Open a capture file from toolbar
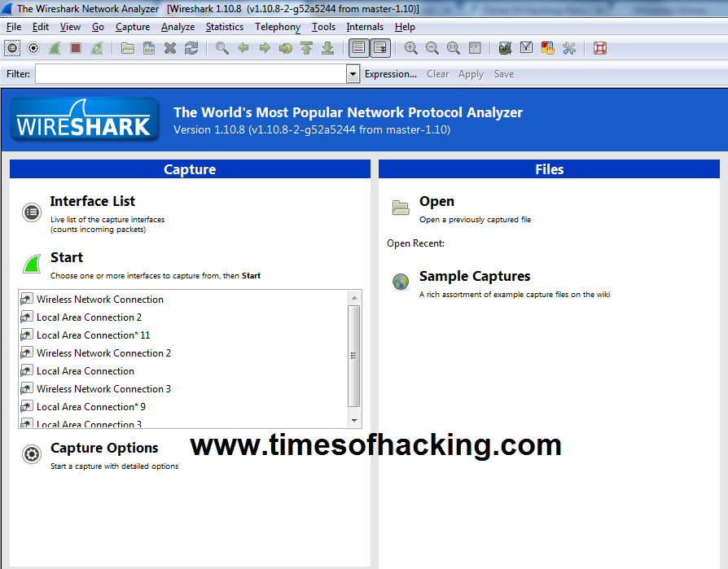The height and width of the screenshot is (569, 728). tap(128, 48)
